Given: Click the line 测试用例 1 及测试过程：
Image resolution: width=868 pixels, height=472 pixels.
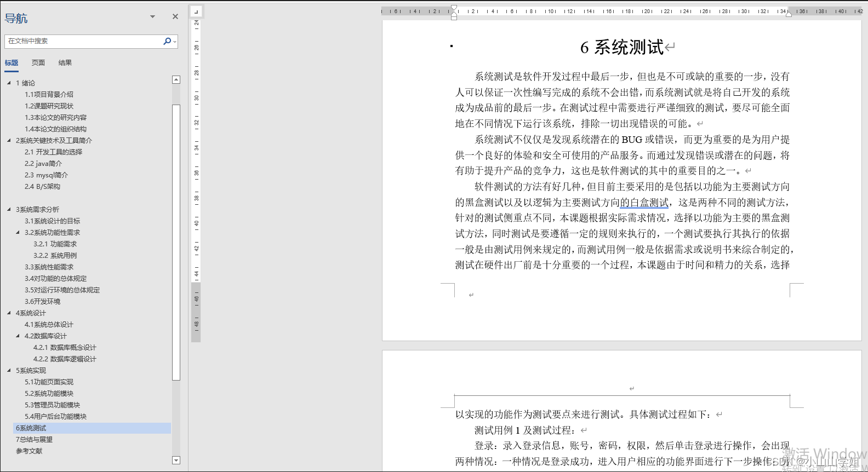Looking at the screenshot, I should (x=526, y=430).
